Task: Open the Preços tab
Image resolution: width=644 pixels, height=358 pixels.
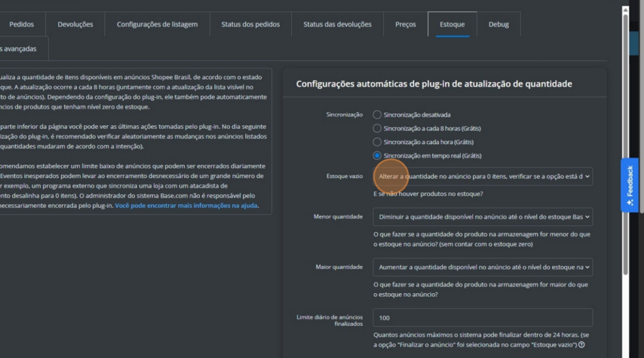Action: [x=406, y=25]
